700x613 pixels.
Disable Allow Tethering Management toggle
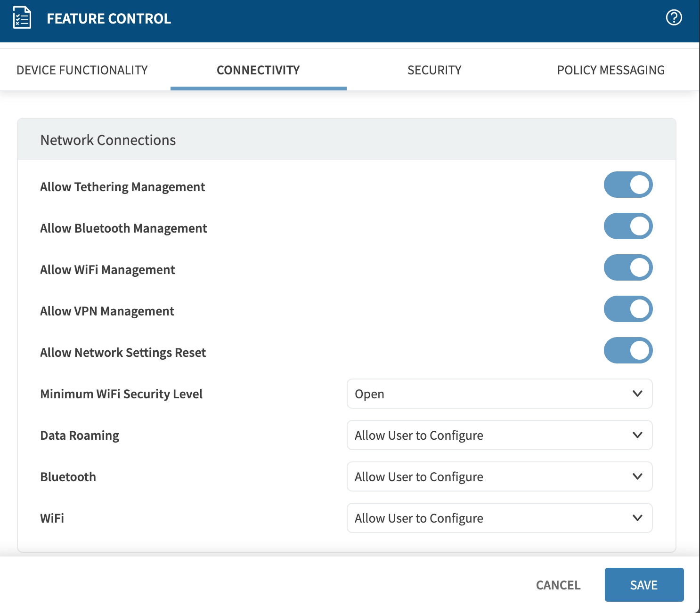click(x=628, y=185)
